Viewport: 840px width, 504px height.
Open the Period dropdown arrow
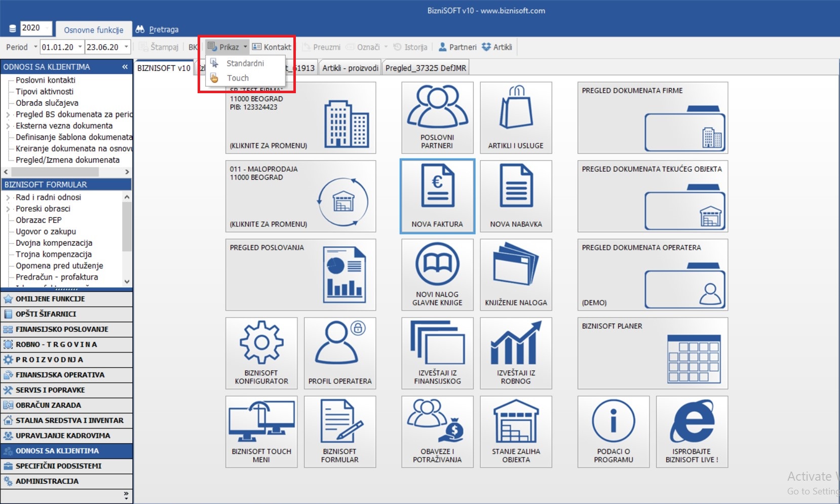pyautogui.click(x=35, y=47)
